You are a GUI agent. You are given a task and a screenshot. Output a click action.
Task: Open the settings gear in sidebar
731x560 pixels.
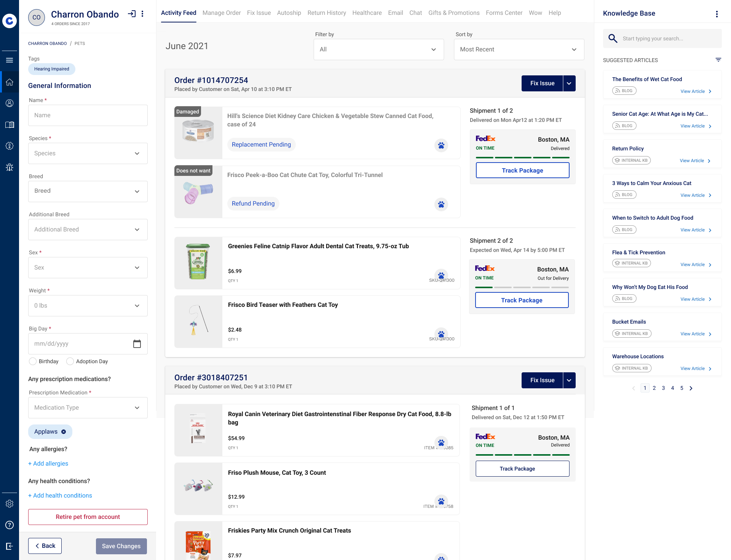tap(10, 504)
